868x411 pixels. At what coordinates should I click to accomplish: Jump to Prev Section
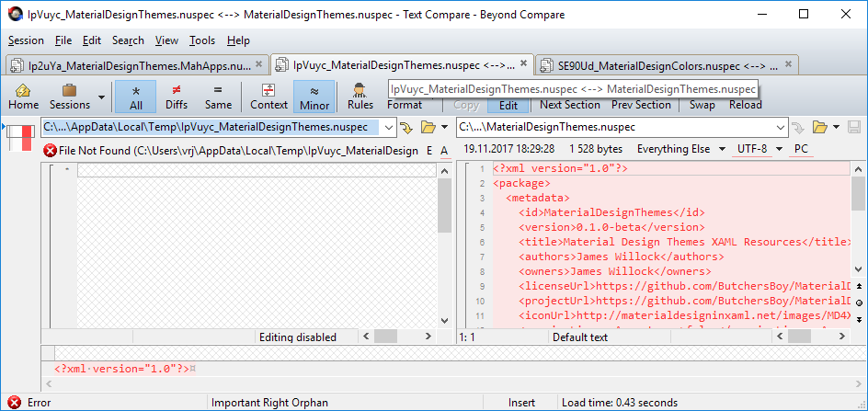[641, 105]
